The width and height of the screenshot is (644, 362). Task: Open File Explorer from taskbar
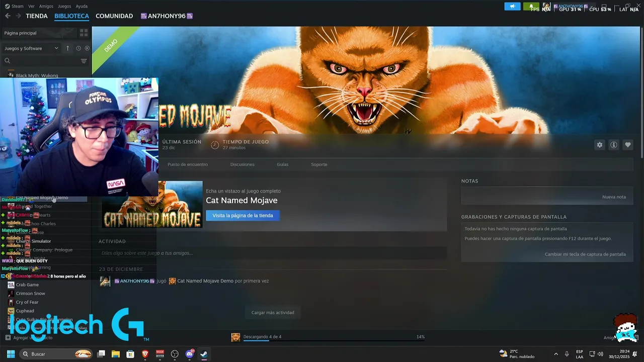point(116,354)
